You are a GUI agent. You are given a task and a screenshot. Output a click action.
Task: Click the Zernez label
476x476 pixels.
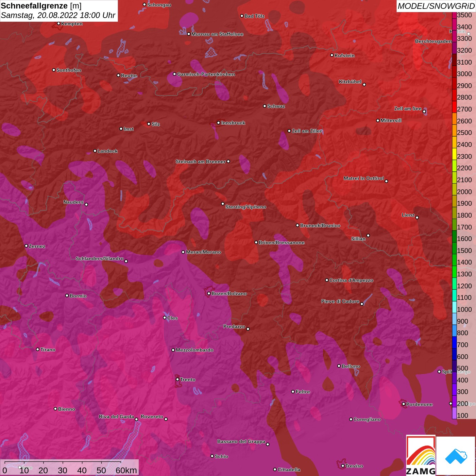coord(37,246)
